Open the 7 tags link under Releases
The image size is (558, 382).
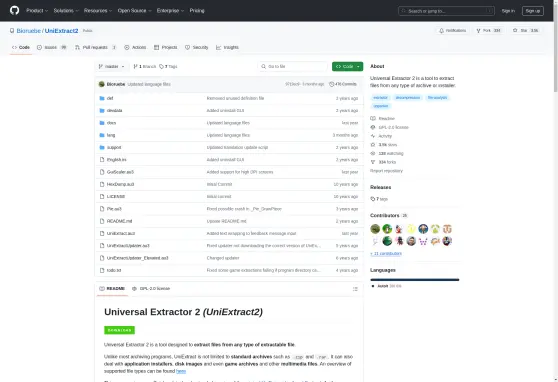click(x=379, y=199)
